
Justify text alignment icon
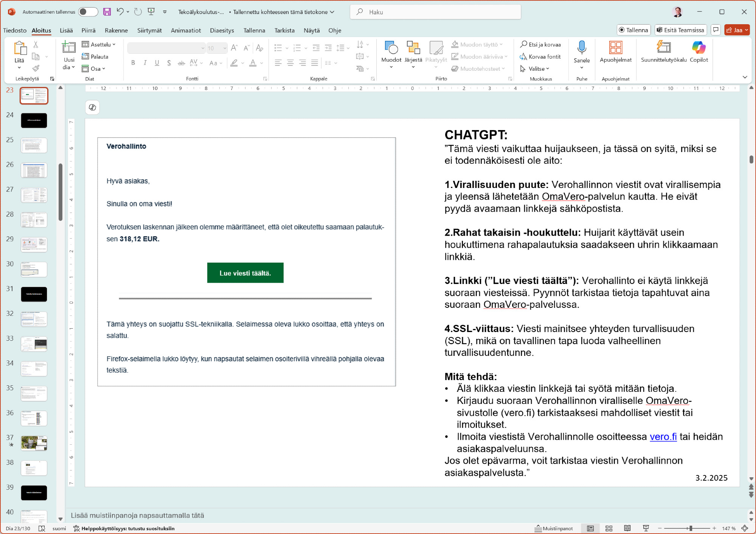pos(315,63)
